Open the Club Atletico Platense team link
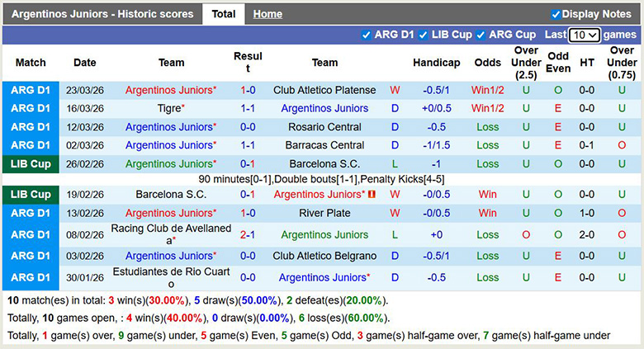The width and height of the screenshot is (644, 349). coord(324,90)
